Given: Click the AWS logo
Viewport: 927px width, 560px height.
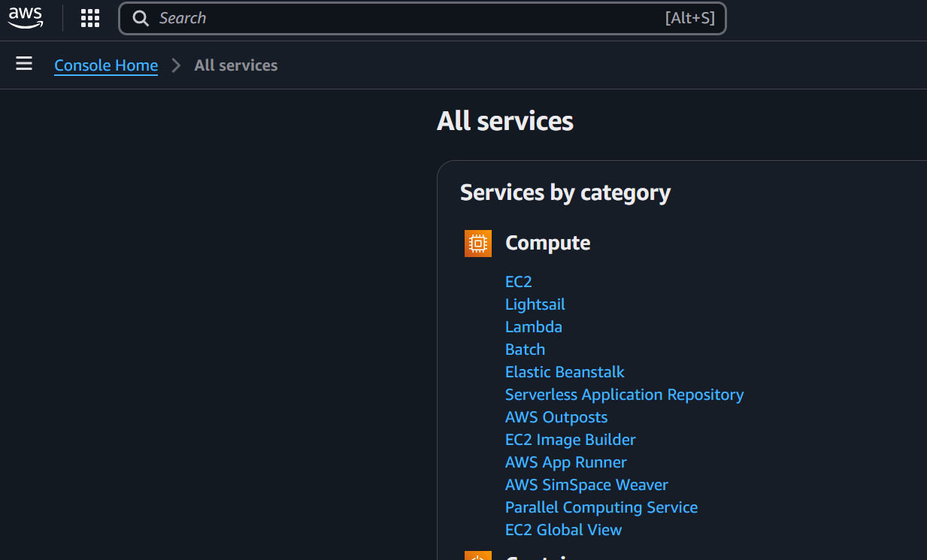Looking at the screenshot, I should [26, 17].
